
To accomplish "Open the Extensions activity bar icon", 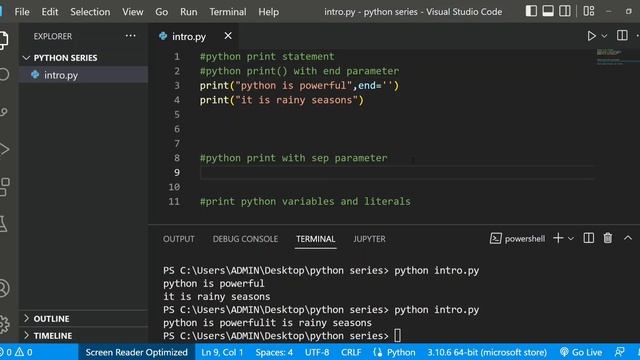I will click(4, 187).
